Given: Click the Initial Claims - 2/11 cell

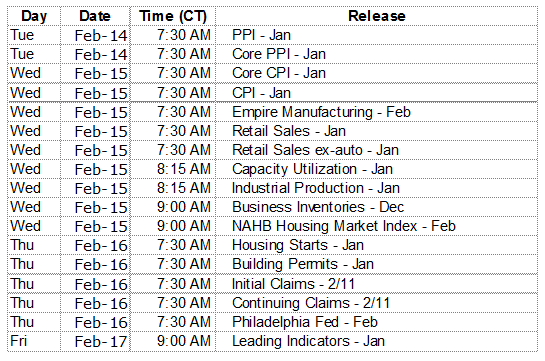Looking at the screenshot, I should [376, 284].
